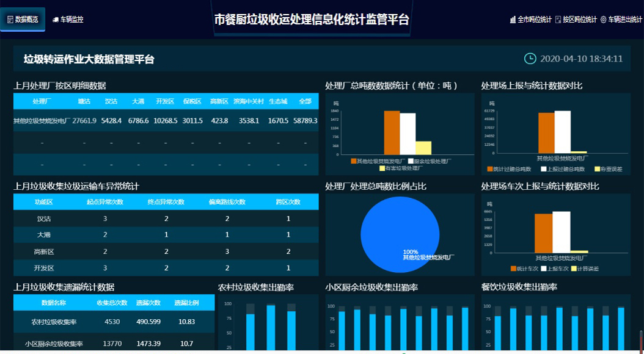Click the 处理厂处理总吨数比例占比 section title
The width and height of the screenshot is (644, 354).
pos(376,186)
